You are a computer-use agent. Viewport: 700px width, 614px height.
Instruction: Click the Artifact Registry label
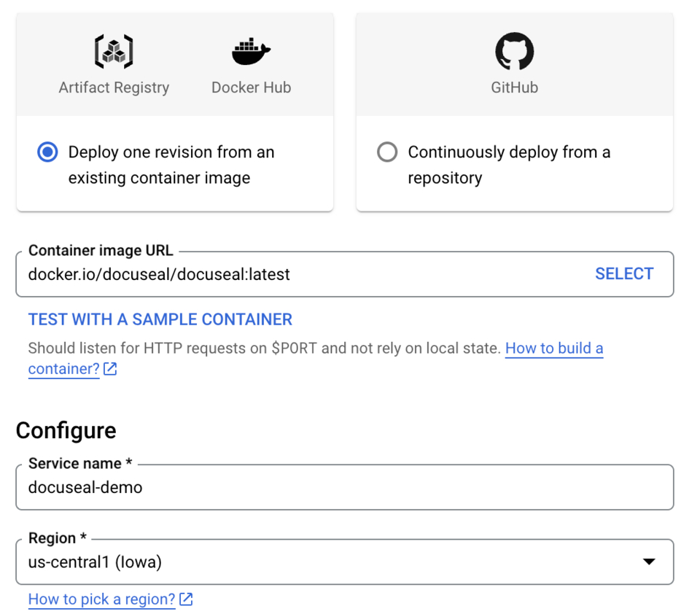click(x=114, y=88)
